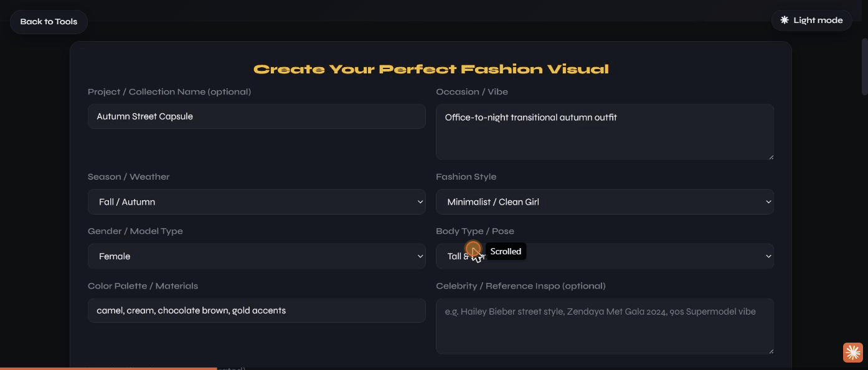Click the Celebrity / Reference Inspo (optional) label

point(521,286)
